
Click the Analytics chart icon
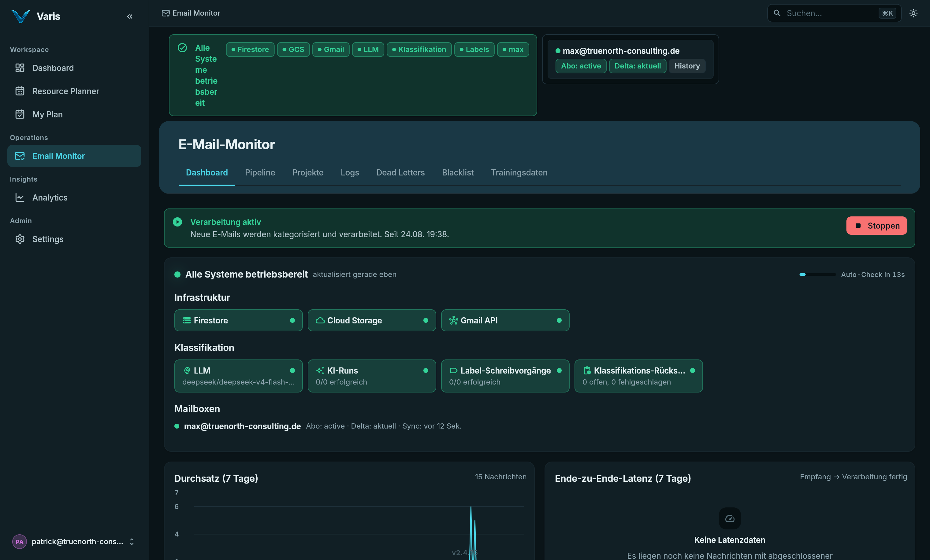20,197
